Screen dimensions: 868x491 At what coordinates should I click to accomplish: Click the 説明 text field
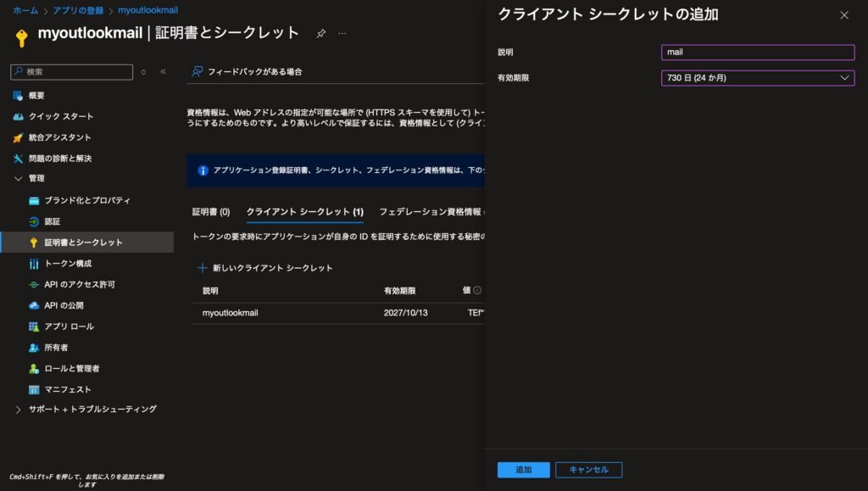point(758,53)
